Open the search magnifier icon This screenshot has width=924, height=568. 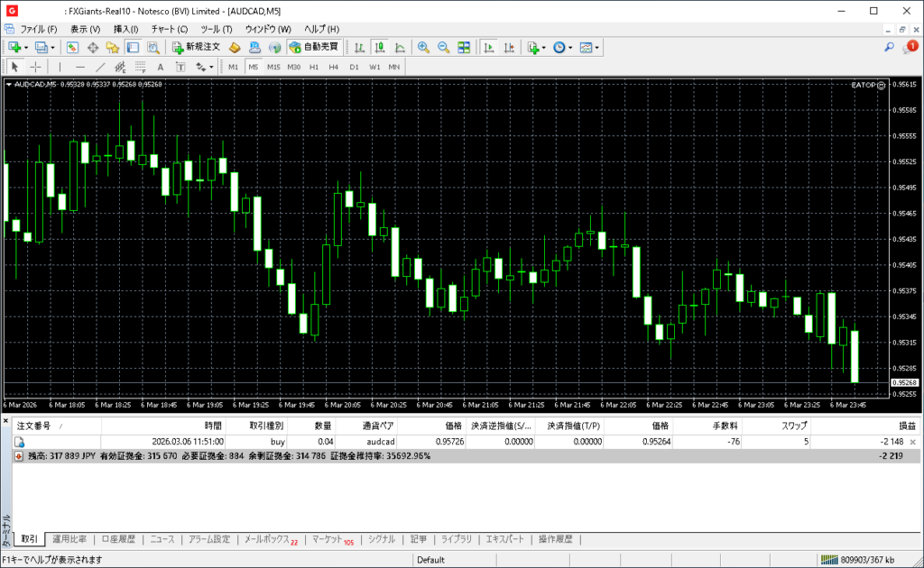click(x=889, y=47)
